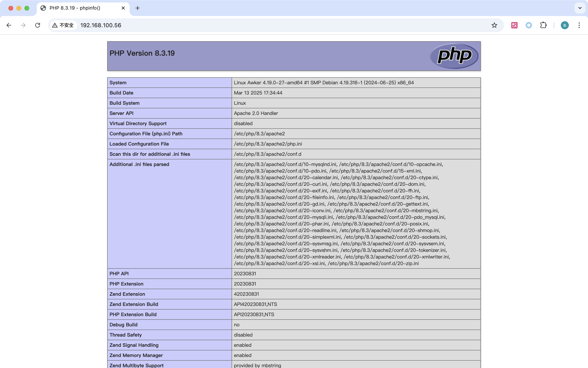Click the 420230831 value

point(246,294)
